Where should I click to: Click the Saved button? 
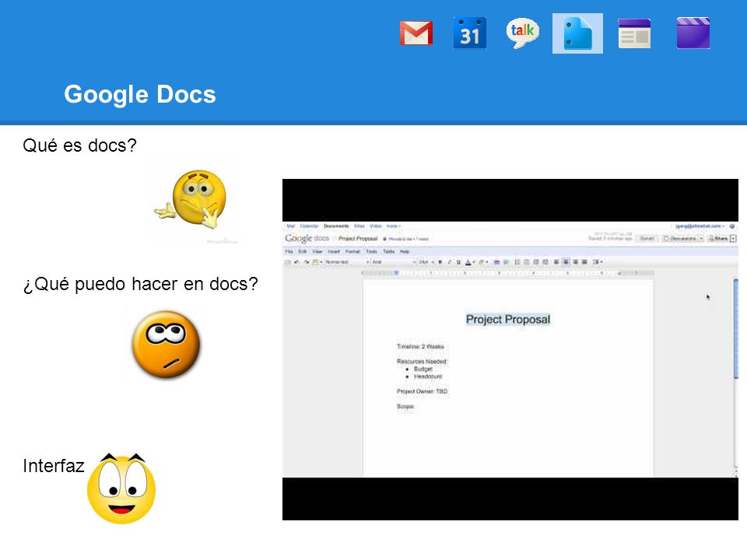click(x=647, y=239)
